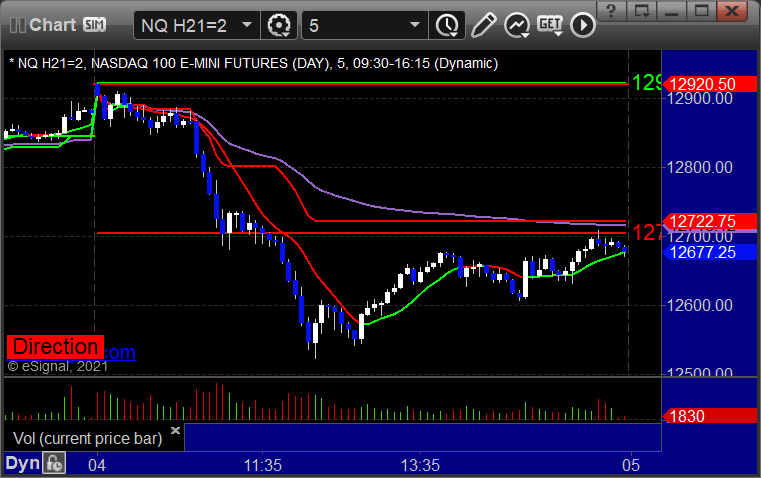
Task: Click the 12920.50 red price marker
Action: pyautogui.click(x=710, y=84)
